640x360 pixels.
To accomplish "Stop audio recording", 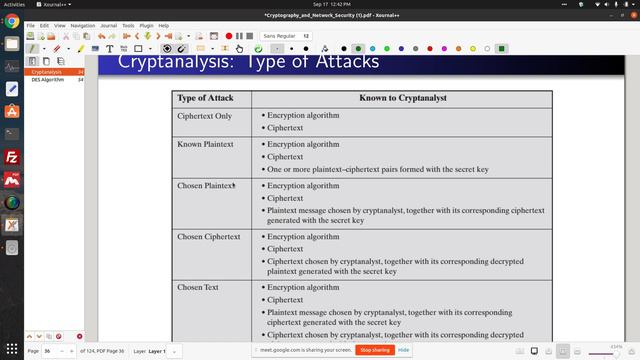I will point(250,36).
